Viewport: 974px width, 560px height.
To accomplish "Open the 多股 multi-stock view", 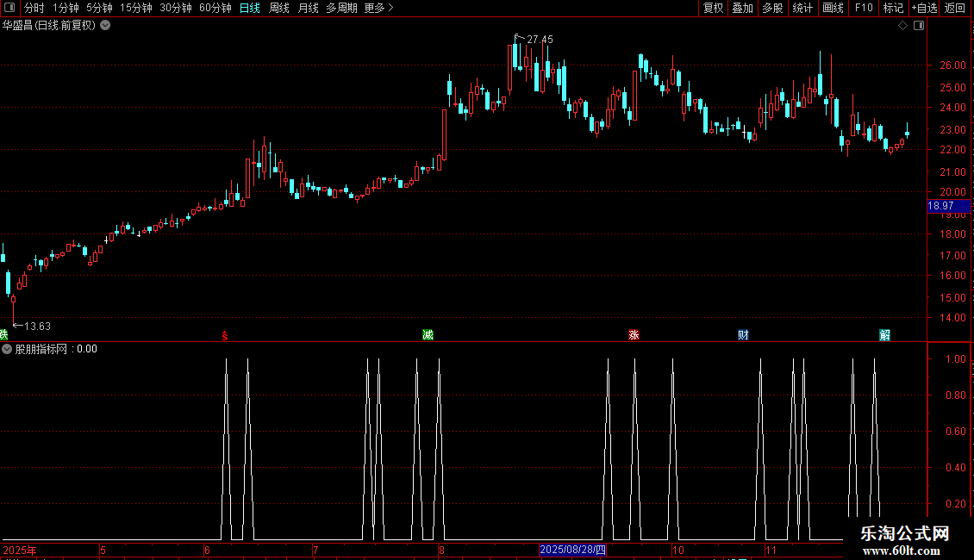I will 772,8.
